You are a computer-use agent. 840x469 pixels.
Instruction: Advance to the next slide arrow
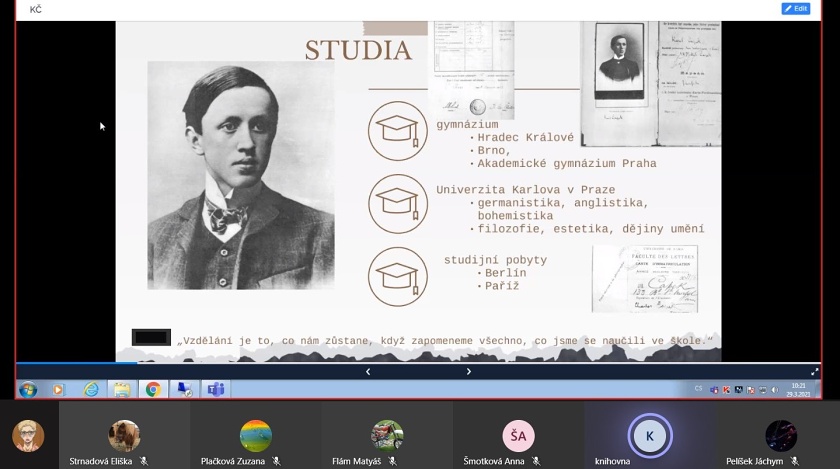click(469, 372)
